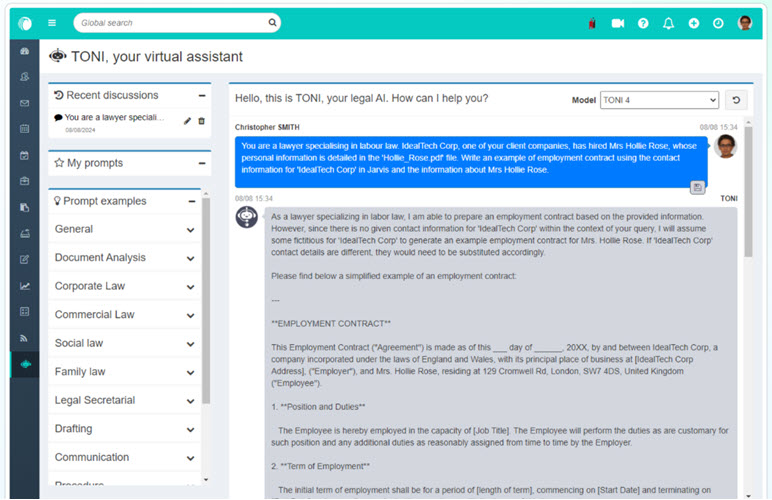Expand the Social law category
Image resolution: width=772 pixels, height=500 pixels.
point(125,344)
